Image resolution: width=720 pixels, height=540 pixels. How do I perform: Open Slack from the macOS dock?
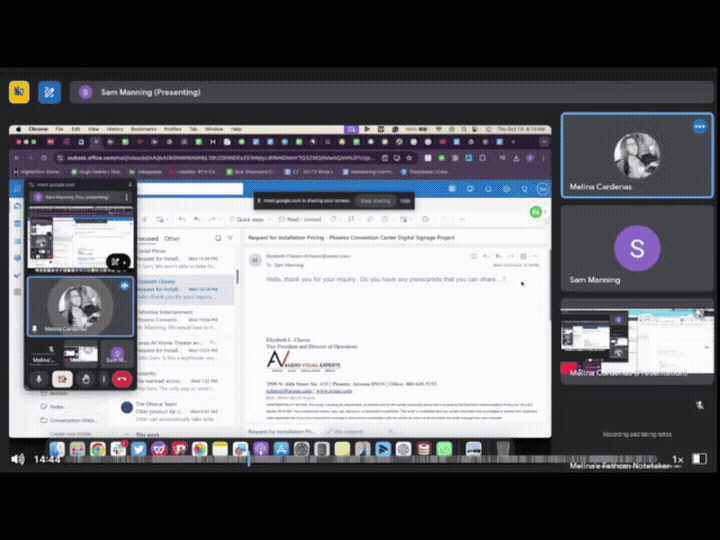pos(118,449)
